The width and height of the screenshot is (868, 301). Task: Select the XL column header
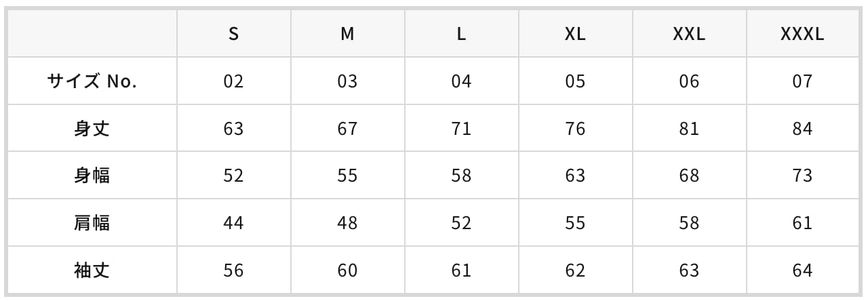pyautogui.click(x=575, y=35)
